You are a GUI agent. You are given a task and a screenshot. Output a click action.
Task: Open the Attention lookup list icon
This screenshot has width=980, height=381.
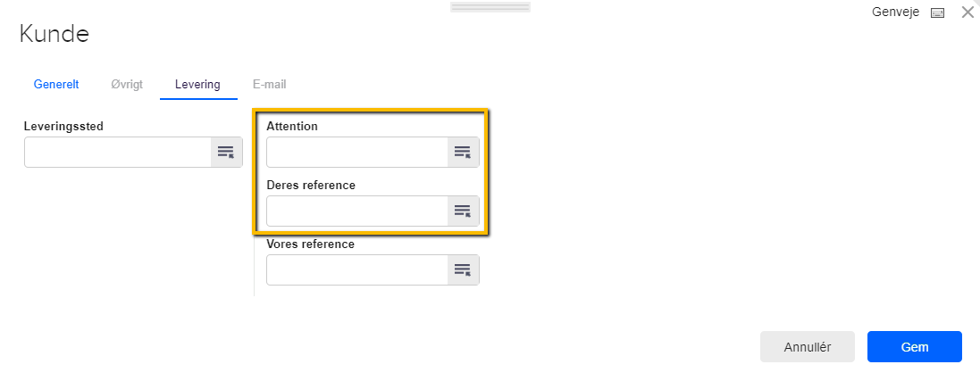click(463, 152)
